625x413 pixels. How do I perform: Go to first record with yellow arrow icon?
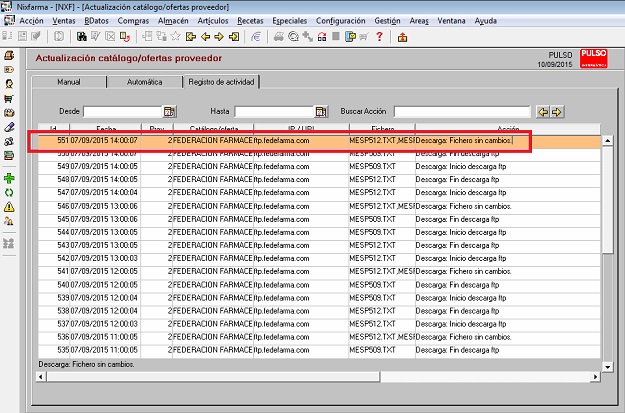coord(191,37)
